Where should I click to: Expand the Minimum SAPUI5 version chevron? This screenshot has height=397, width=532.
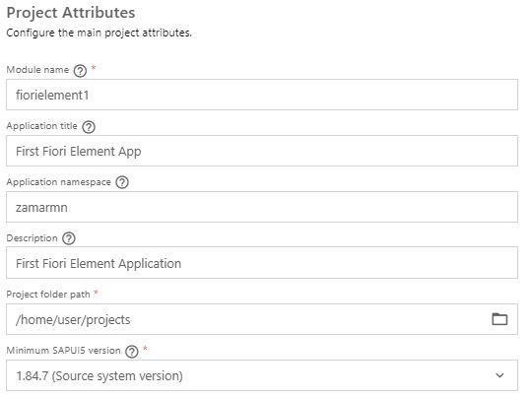499,375
